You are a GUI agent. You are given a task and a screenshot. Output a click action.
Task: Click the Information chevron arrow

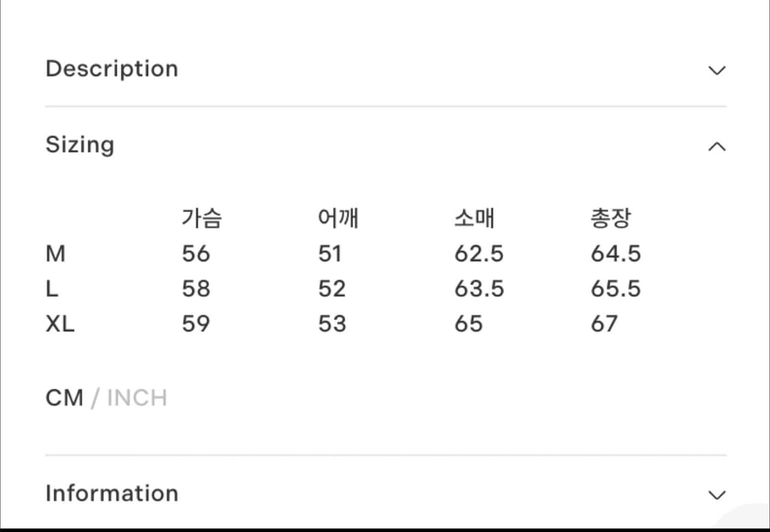(716, 494)
